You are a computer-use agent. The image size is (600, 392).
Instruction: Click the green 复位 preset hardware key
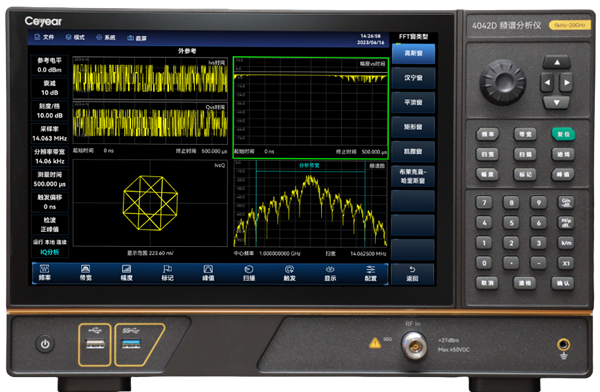point(563,134)
